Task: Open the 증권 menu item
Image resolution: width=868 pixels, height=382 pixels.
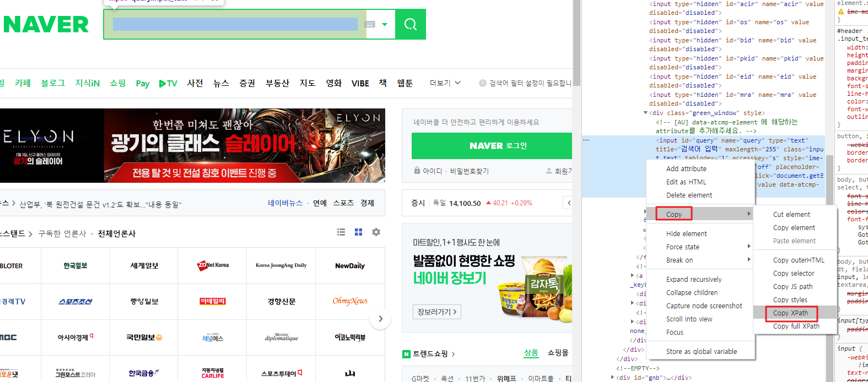Action: point(247,83)
